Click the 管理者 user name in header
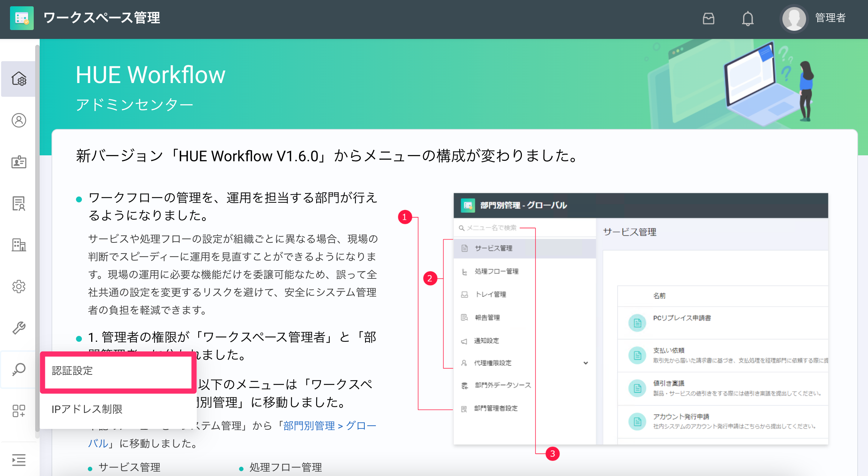This screenshot has width=868, height=476. click(x=830, y=18)
